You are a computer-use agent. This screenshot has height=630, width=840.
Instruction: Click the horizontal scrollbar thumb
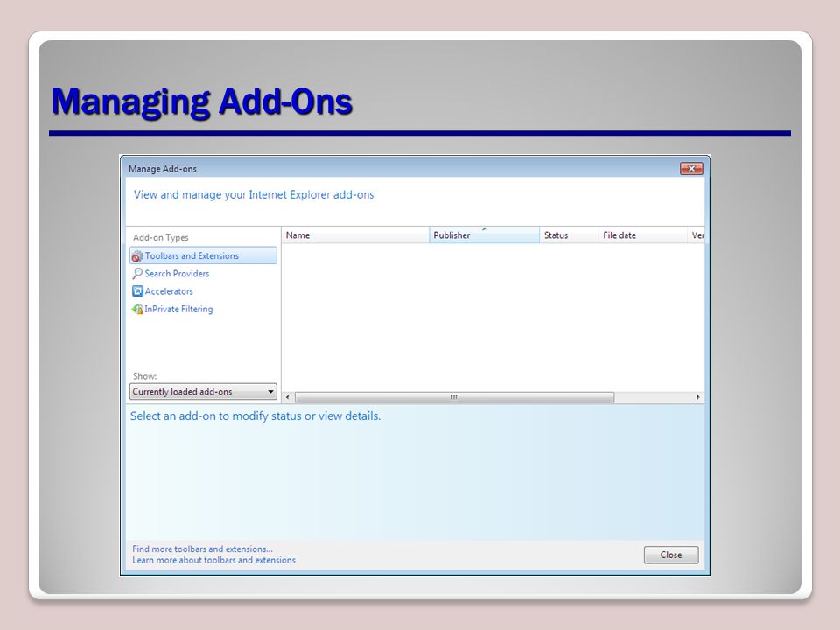click(x=454, y=397)
